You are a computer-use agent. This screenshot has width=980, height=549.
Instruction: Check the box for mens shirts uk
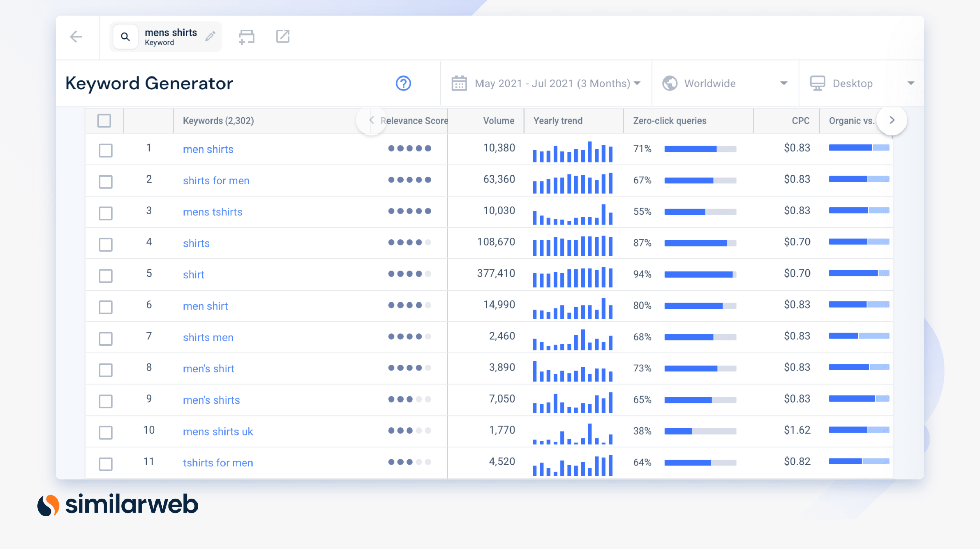(x=105, y=433)
